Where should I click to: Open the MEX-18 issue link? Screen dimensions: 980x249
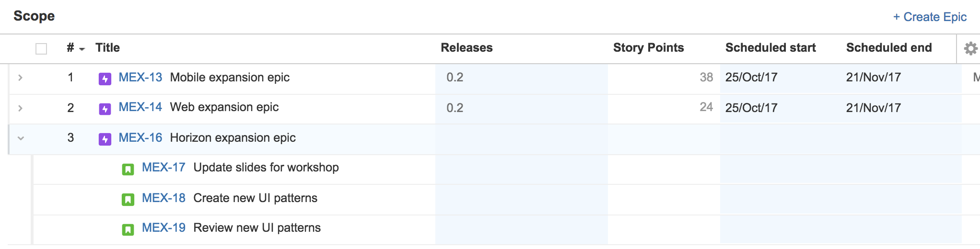pyautogui.click(x=163, y=198)
